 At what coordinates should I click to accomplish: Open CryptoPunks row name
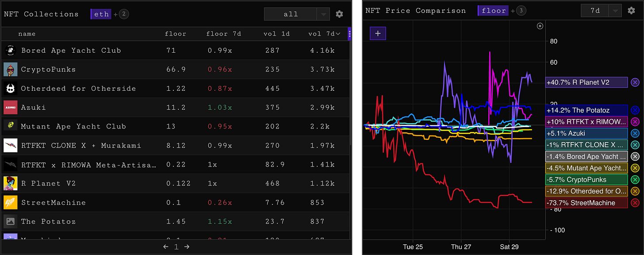[48, 70]
